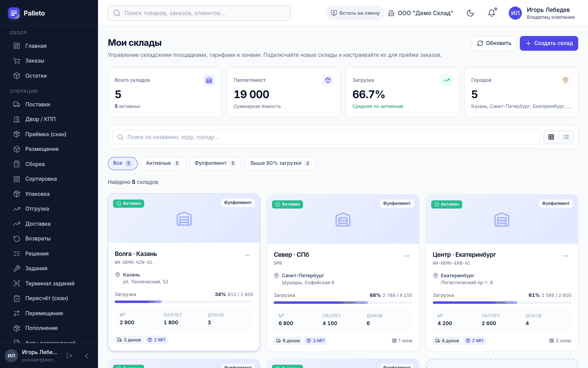Collapse the sidebar with chevron arrow
588x368 pixels.
tap(87, 356)
